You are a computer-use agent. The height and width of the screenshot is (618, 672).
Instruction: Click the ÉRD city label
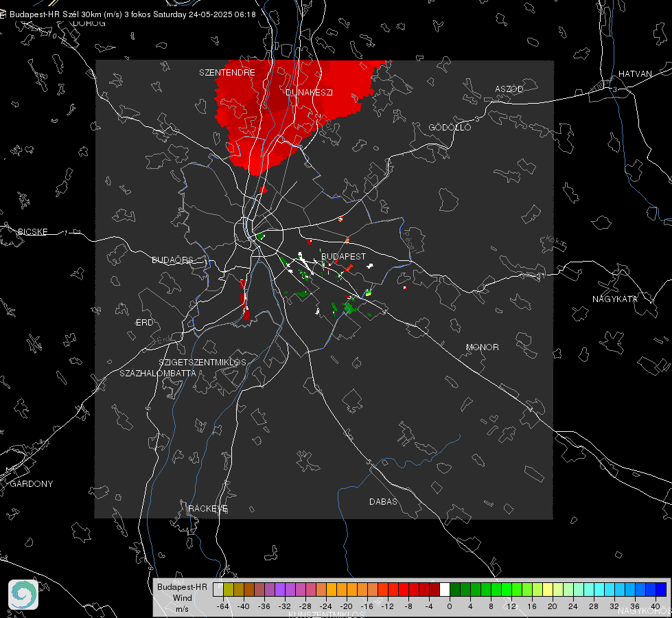pos(144,323)
